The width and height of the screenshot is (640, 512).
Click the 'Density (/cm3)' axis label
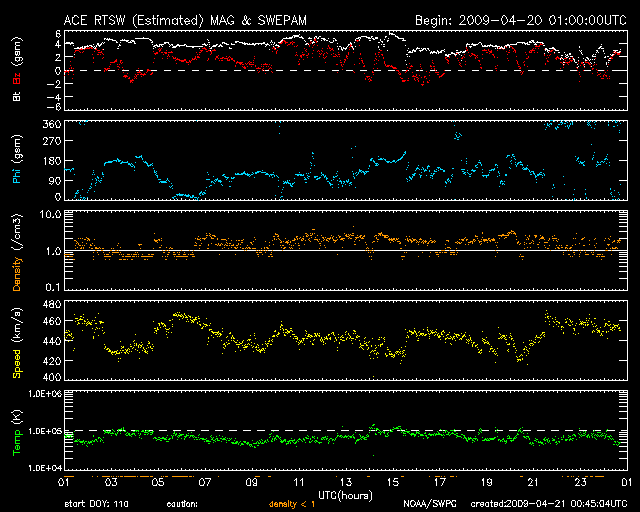tap(17, 252)
